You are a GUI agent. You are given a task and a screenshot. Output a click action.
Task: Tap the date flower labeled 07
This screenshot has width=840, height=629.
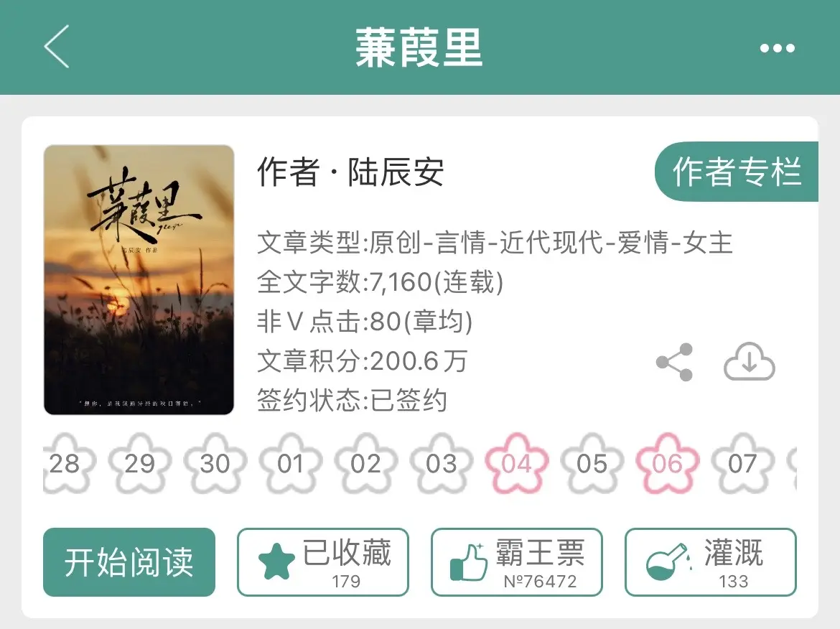click(x=742, y=463)
